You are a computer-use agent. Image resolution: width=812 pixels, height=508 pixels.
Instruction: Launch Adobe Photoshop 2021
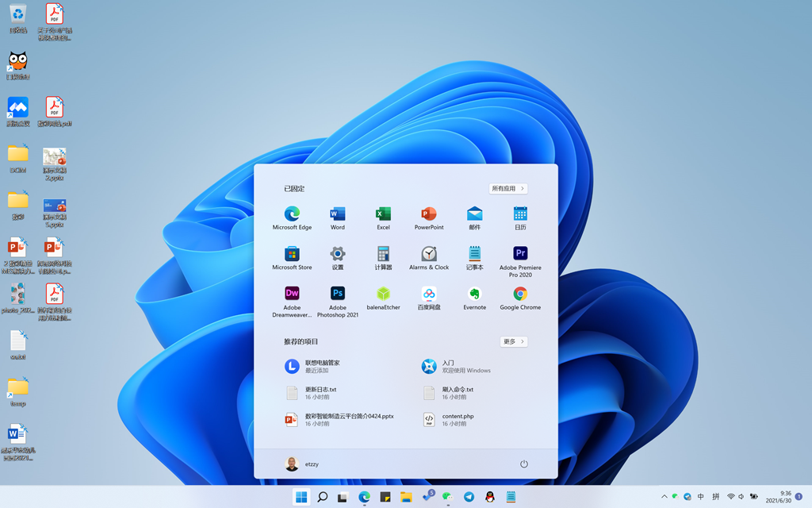338,302
